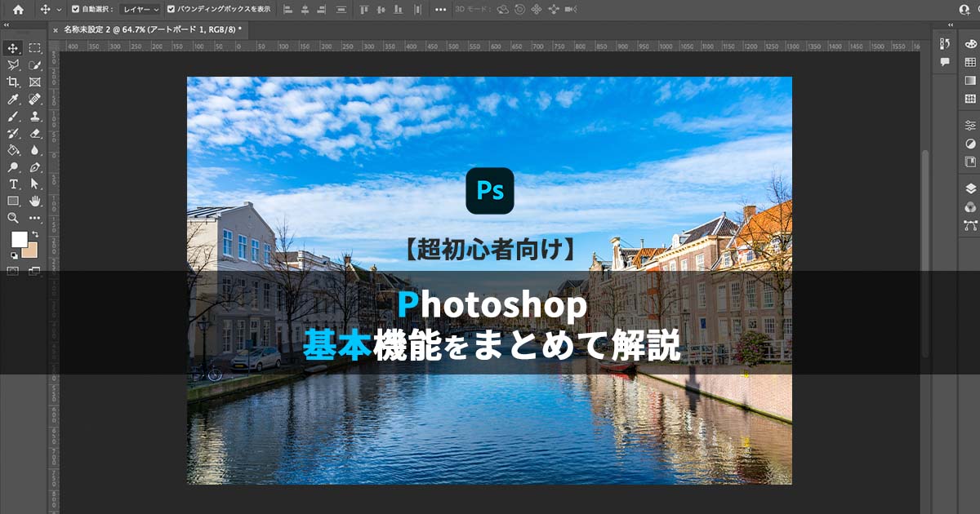Open the Comments panel icon
980x514 pixels.
click(x=945, y=62)
